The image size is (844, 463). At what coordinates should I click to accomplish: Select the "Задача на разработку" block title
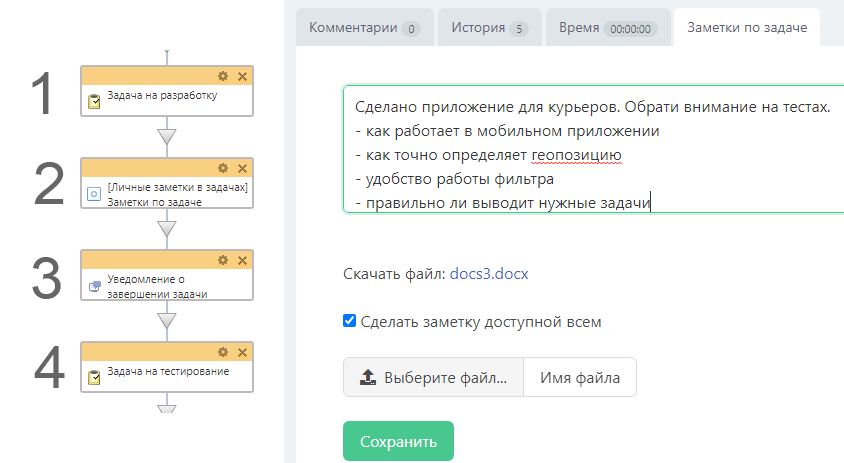tap(162, 95)
